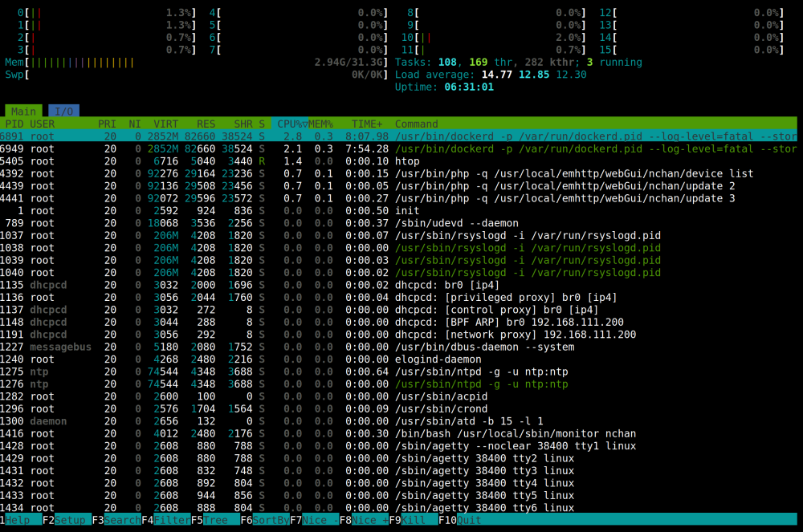Sort by TIME+ column header

click(x=367, y=124)
